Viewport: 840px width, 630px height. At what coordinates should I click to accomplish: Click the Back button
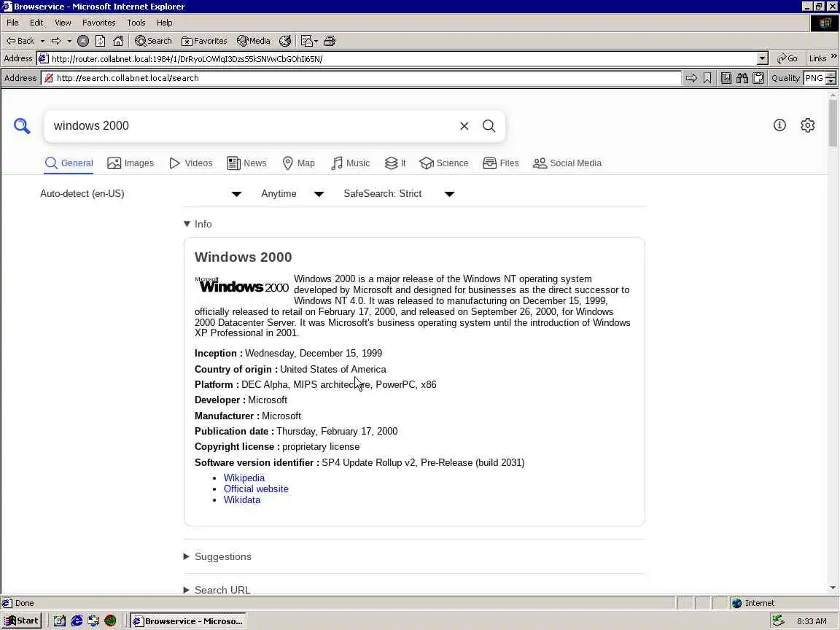tap(20, 41)
